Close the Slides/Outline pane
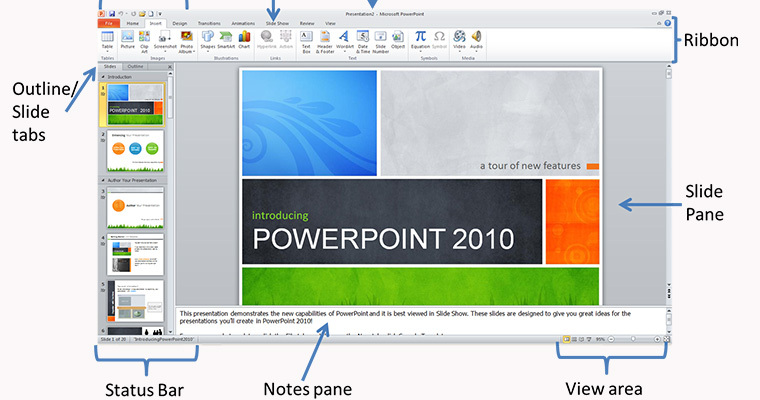Image resolution: width=760 pixels, height=400 pixels. [x=170, y=67]
